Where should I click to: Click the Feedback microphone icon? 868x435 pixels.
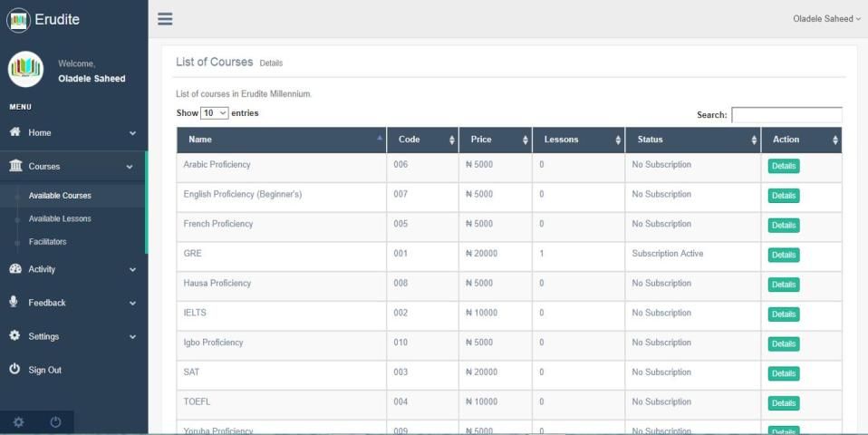14,303
